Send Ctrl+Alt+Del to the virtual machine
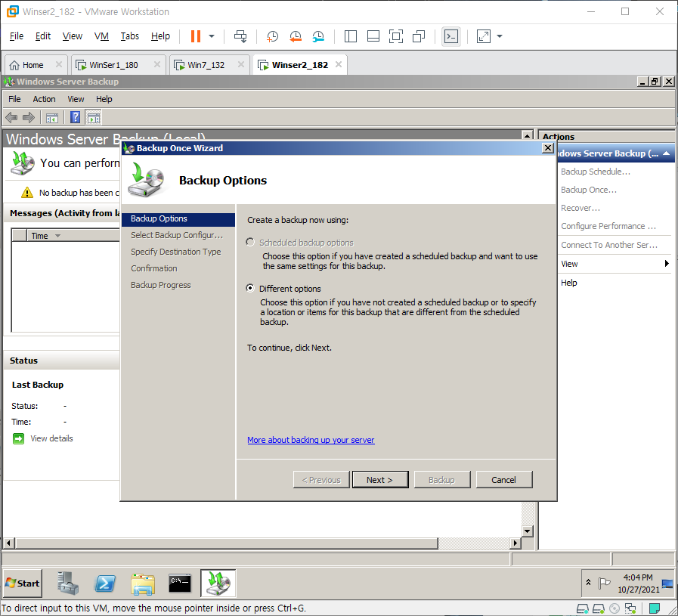The image size is (678, 616). pyautogui.click(x=240, y=36)
